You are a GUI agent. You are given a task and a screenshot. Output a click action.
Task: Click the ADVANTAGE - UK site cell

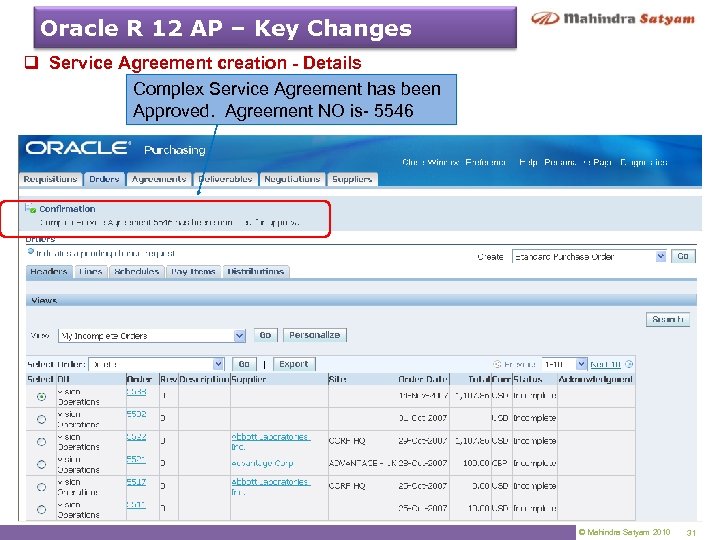[x=363, y=463]
